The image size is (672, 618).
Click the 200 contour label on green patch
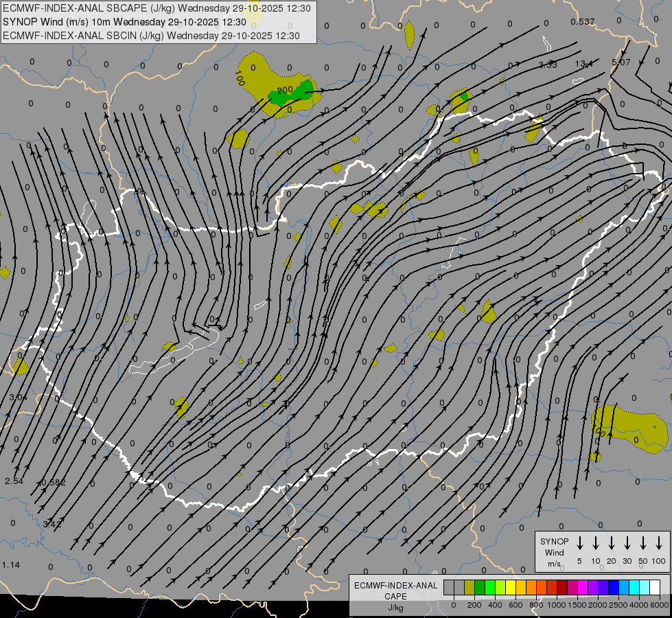click(285, 90)
